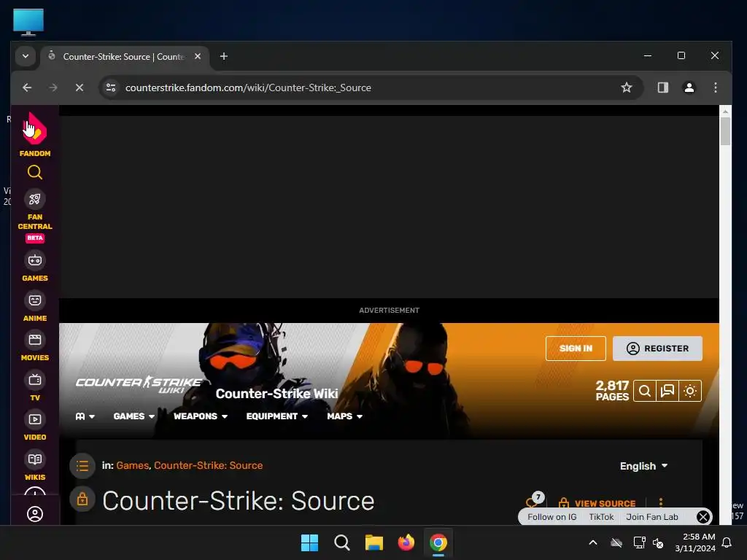Open Counter-Strike: Source category link
This screenshot has height=560, width=747.
[x=208, y=466]
